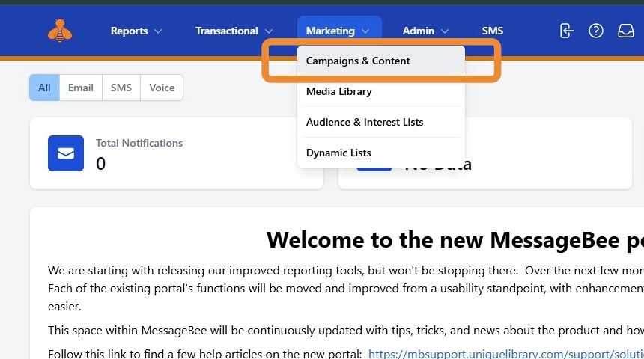Open the help question mark icon

point(596,31)
